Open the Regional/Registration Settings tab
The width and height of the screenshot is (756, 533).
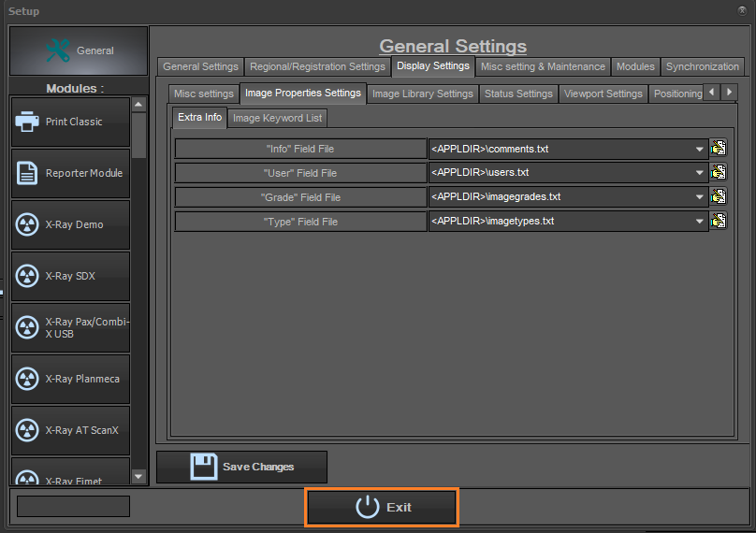tap(316, 66)
